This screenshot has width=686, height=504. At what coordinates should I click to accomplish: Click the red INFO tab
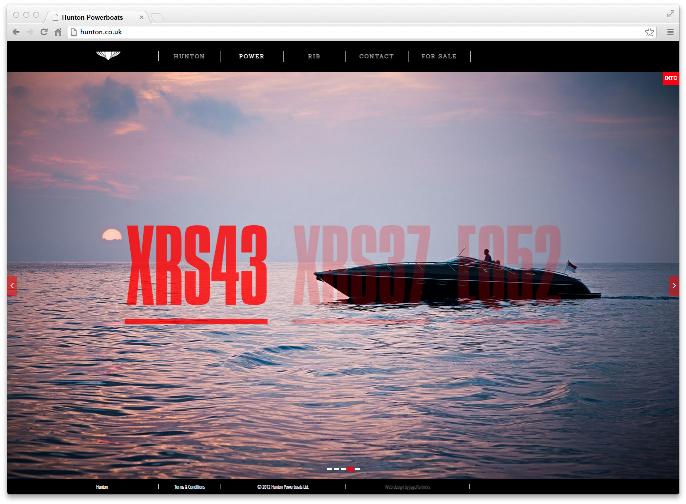pos(670,78)
